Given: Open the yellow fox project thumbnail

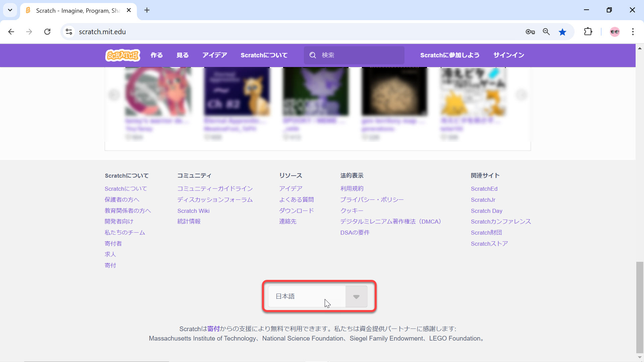Looking at the screenshot, I should 473,91.
